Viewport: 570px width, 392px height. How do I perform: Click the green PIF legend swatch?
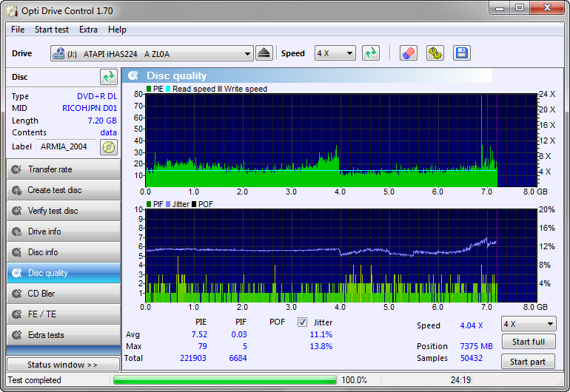(149, 204)
